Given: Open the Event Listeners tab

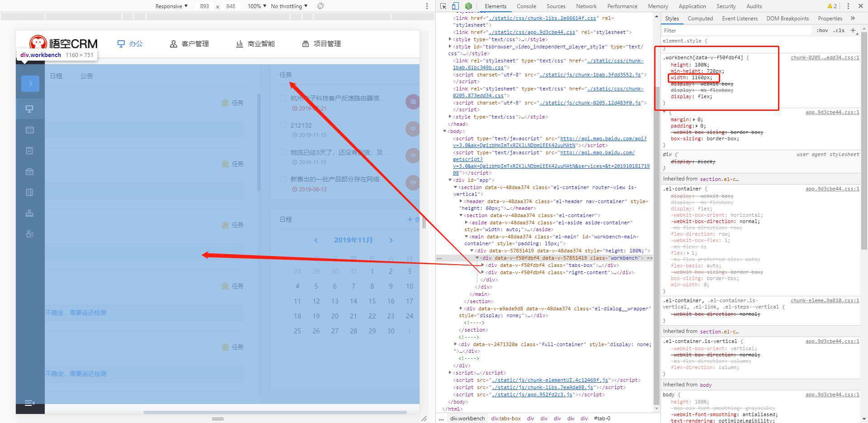Looking at the screenshot, I should [x=740, y=19].
